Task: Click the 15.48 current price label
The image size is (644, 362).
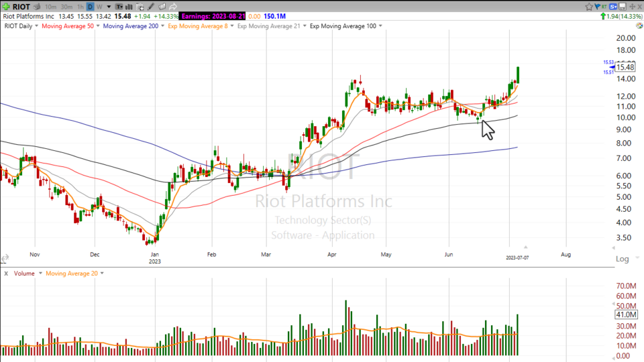Action: pyautogui.click(x=625, y=67)
